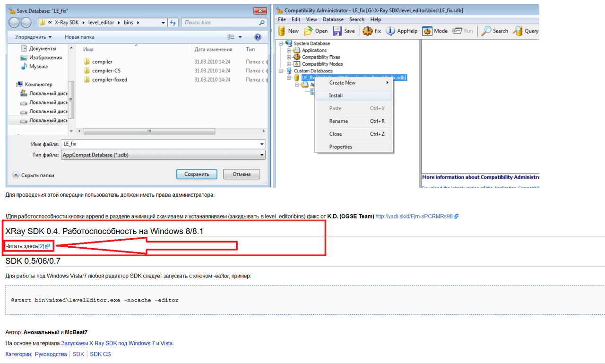Click Скрыть папки to hide folders
The width and height of the screenshot is (605, 364).
point(33,175)
